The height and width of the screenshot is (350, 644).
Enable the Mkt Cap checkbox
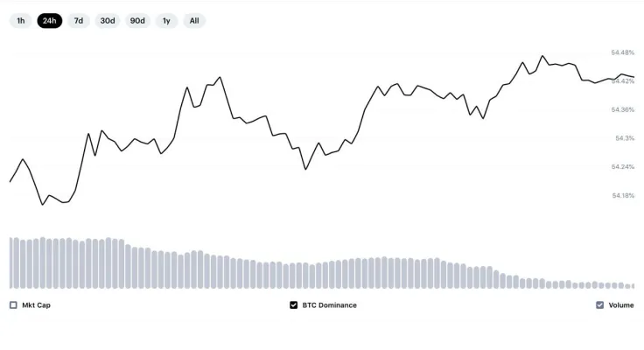pyautogui.click(x=13, y=305)
